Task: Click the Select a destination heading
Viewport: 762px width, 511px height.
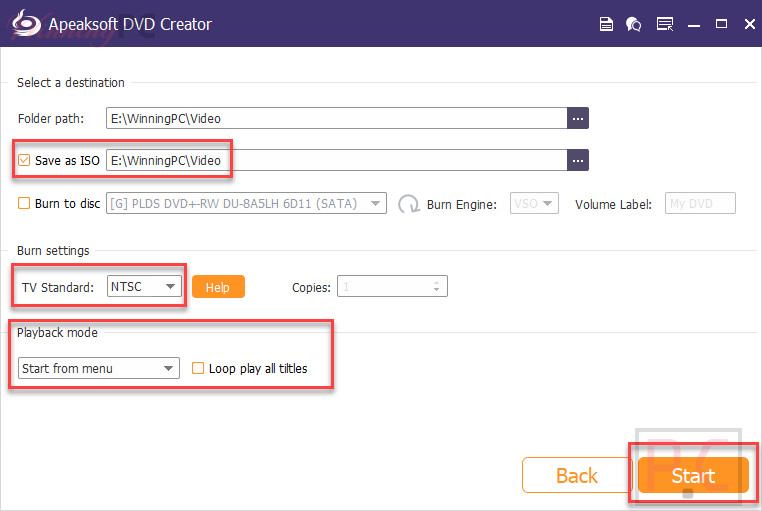Action: 71,83
